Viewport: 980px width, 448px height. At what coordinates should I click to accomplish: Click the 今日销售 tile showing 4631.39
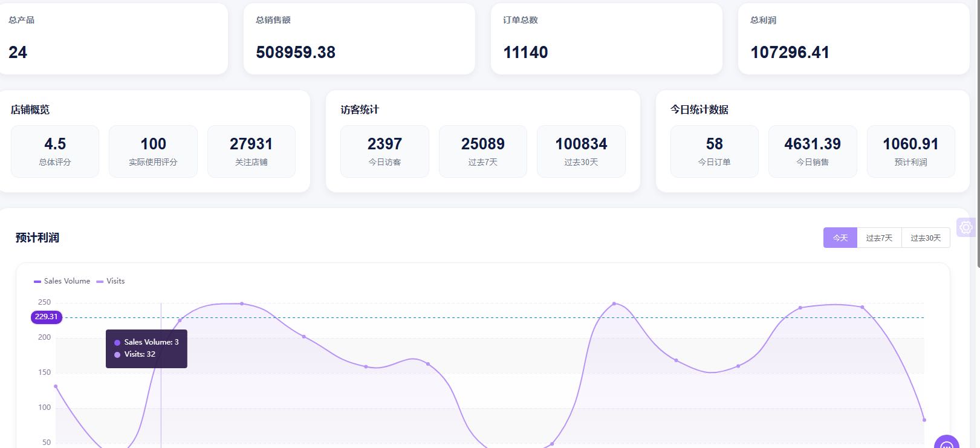point(813,151)
